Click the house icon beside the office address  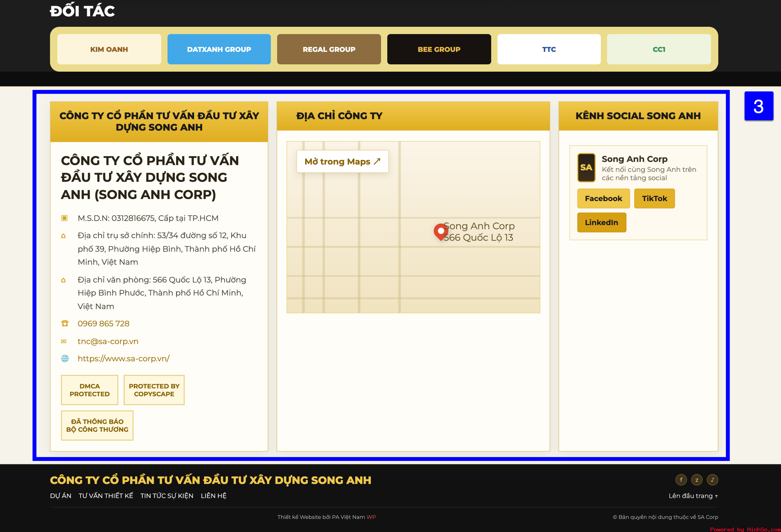pos(63,280)
